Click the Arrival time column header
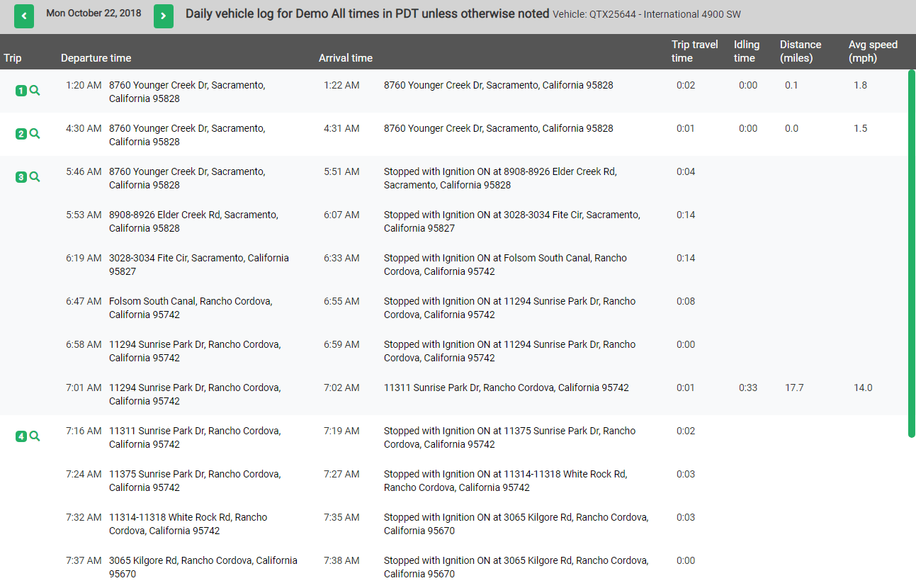 coord(345,58)
